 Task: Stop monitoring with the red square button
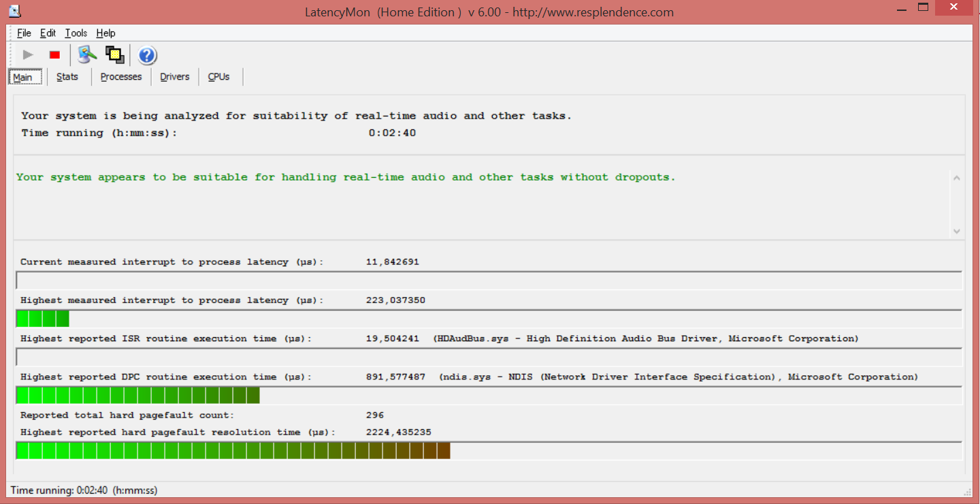(55, 55)
